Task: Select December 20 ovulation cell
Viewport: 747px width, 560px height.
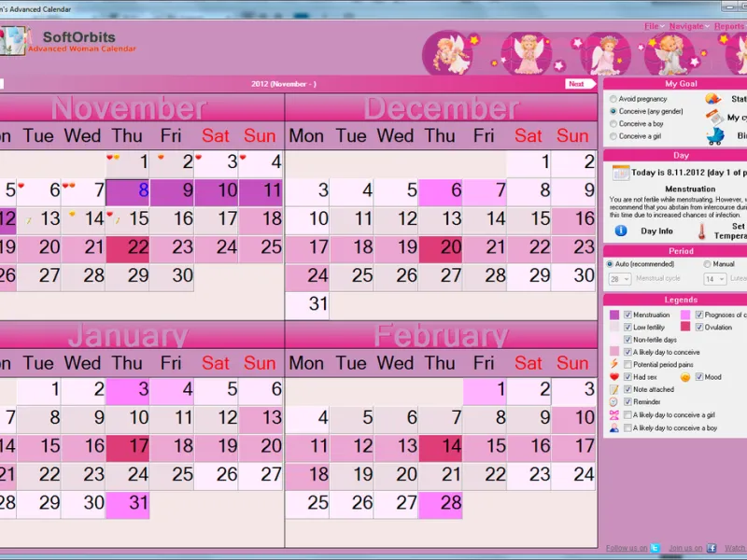Action: coord(440,249)
